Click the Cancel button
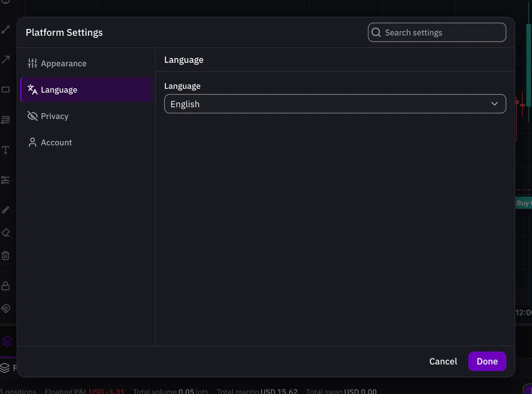 443,362
